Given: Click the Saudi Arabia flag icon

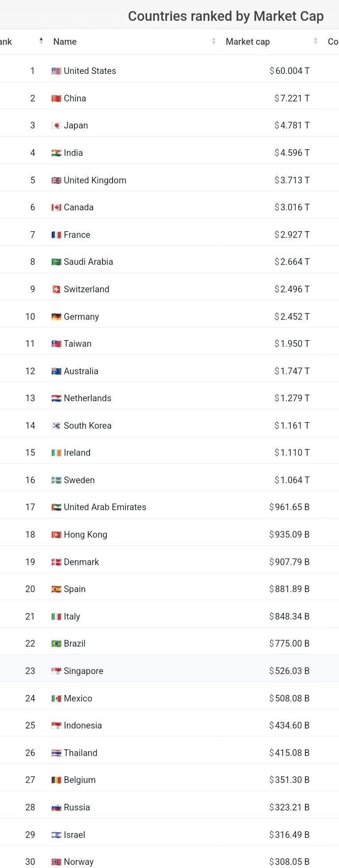Looking at the screenshot, I should 56,262.
